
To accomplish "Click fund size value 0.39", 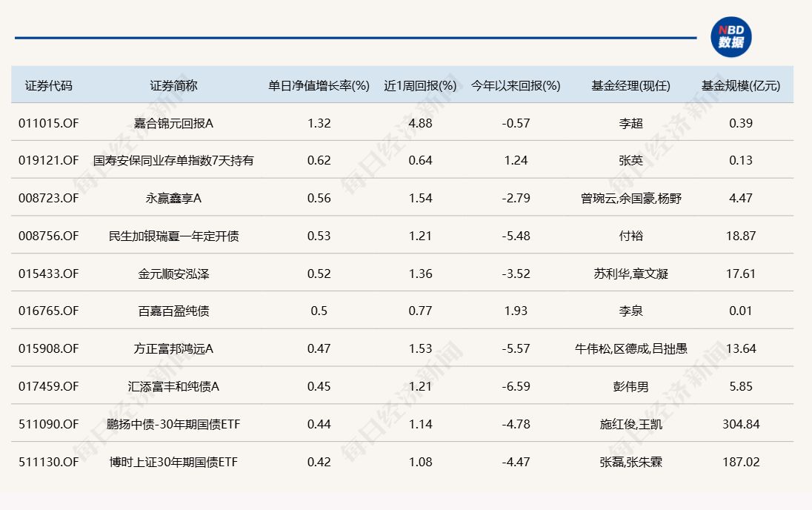I will coord(741,123).
